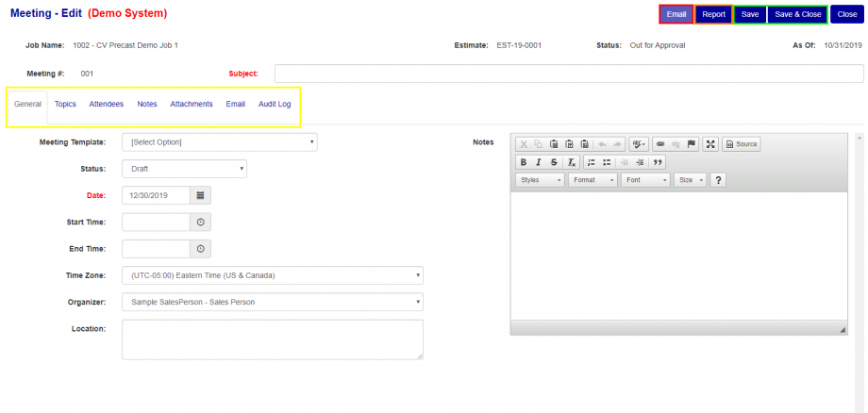Focus the Subject input field
The height and width of the screenshot is (413, 868).
569,74
